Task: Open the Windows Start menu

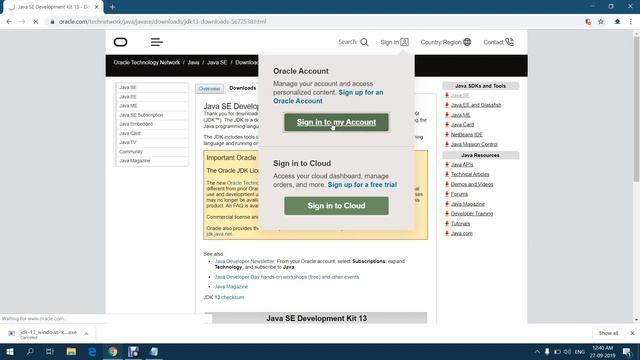Action: pyautogui.click(x=10, y=351)
